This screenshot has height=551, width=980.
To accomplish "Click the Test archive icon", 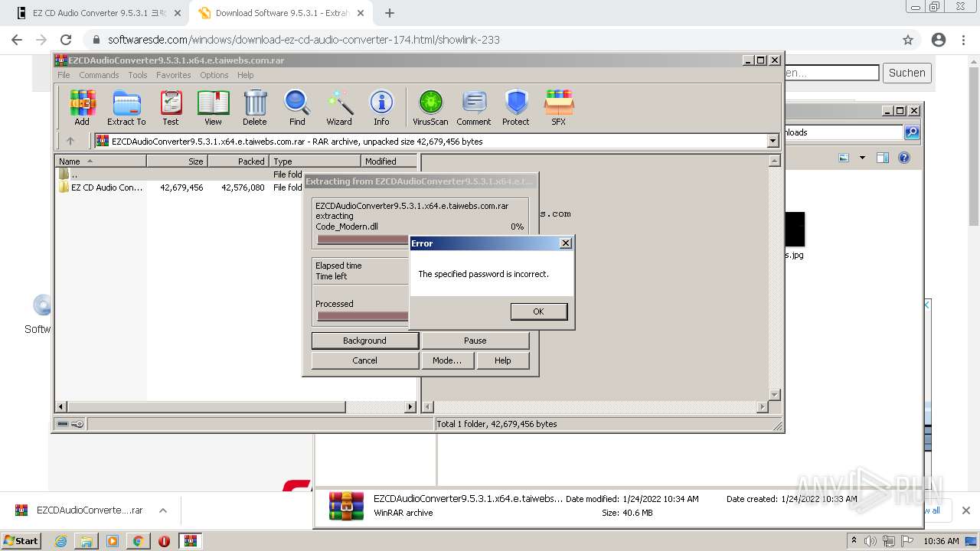I will pos(171,107).
